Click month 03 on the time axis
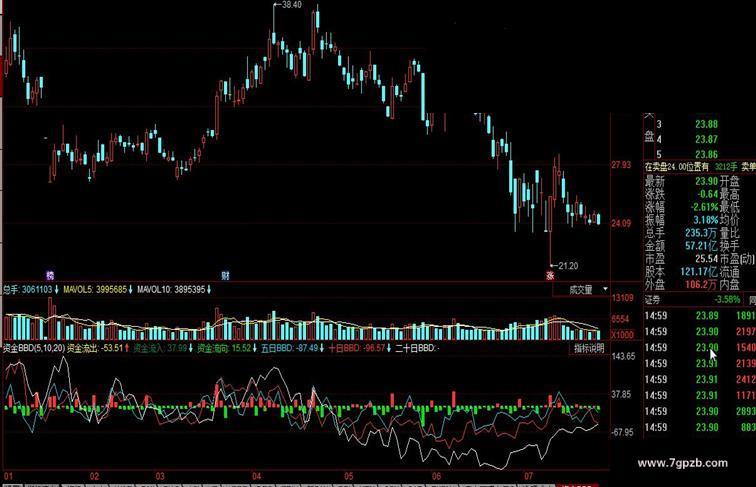Screen dimensions: 756x487 pos(160,476)
